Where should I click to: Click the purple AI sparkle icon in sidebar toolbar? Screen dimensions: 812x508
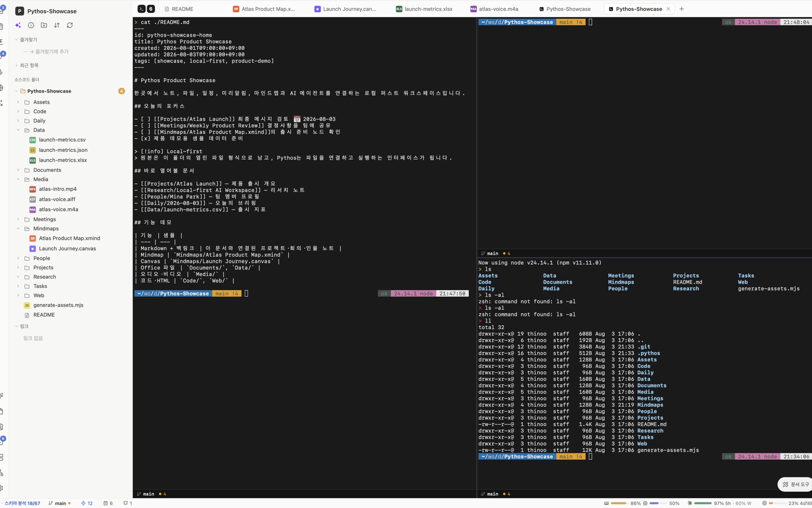18,25
